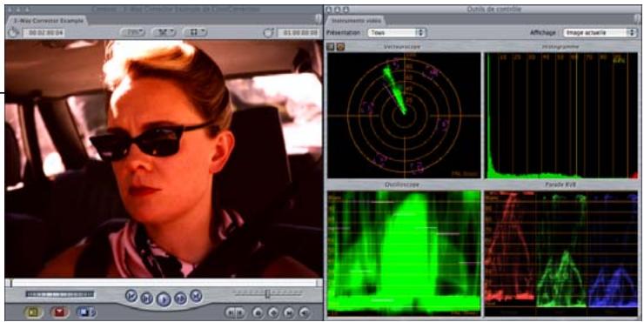Screen dimensions: 644x322
Task: Go to previous edit in Canvas
Action: pyautogui.click(x=131, y=295)
